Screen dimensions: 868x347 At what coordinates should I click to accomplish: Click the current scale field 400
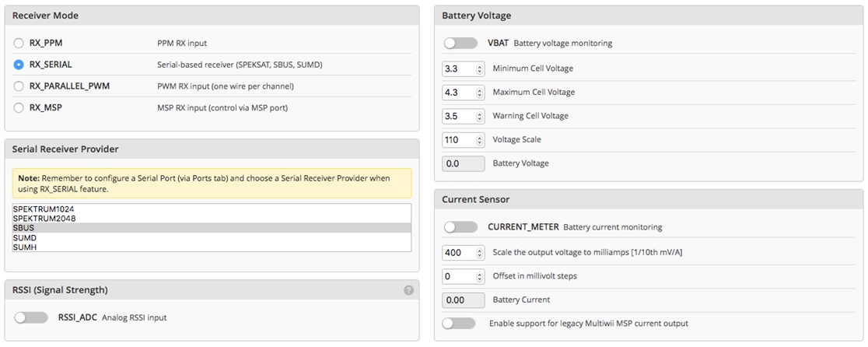[x=464, y=253]
